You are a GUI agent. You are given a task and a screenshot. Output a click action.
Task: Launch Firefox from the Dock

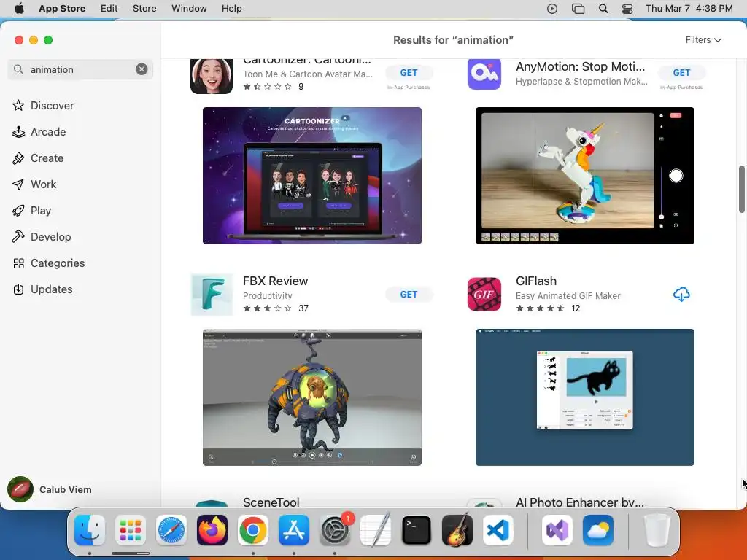[x=212, y=530]
